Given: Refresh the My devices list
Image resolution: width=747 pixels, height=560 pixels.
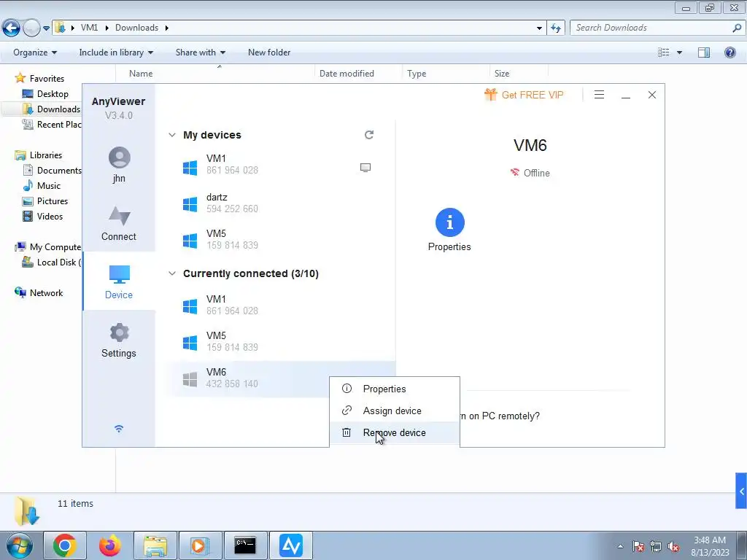Looking at the screenshot, I should 368,135.
